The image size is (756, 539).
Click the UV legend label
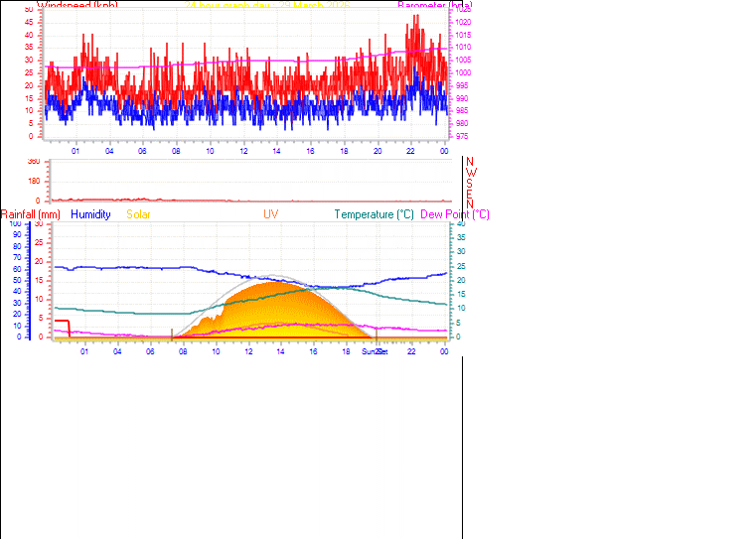(x=270, y=214)
